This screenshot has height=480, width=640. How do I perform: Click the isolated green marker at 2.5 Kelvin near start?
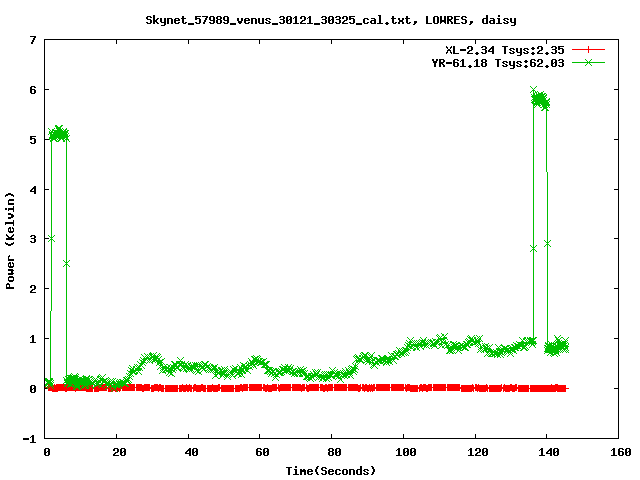[67, 264]
